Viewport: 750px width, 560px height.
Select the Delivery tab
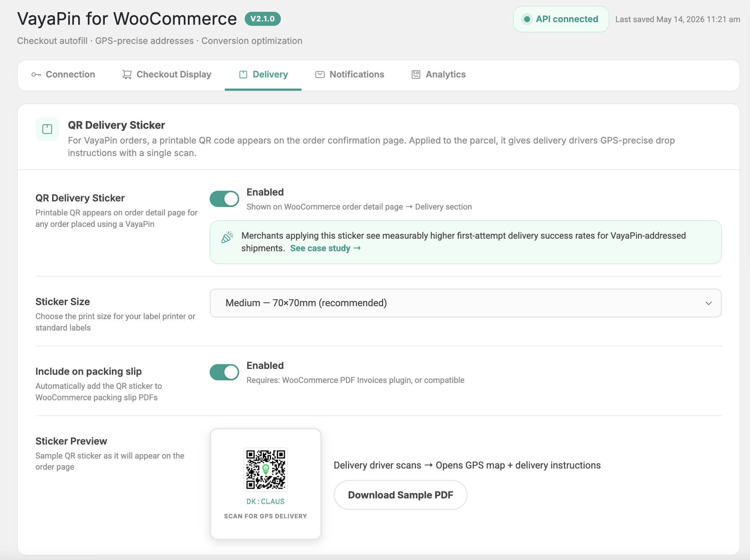coord(263,75)
